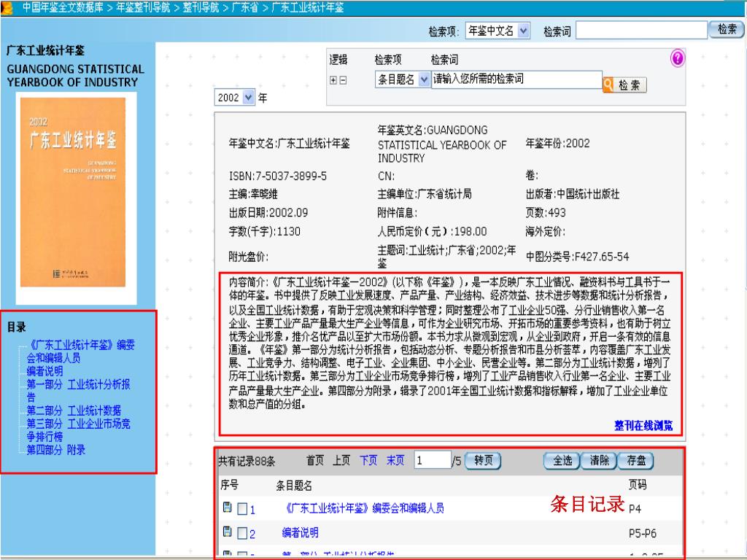The width and height of the screenshot is (747, 560).
Task: Click the yearbook cover thumbnail
Action: click(77, 201)
